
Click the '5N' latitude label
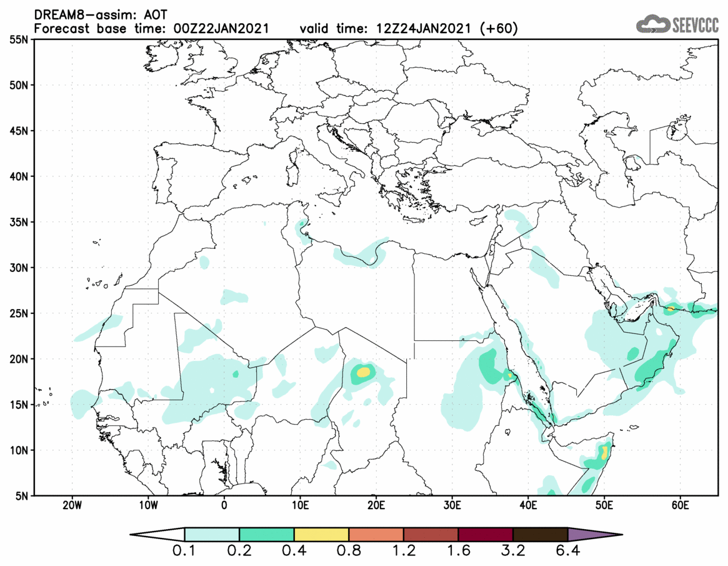point(21,495)
